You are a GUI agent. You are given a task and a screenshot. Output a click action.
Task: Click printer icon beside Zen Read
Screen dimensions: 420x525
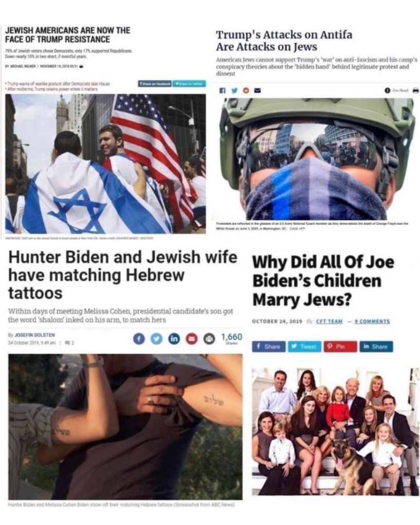pyautogui.click(x=415, y=90)
